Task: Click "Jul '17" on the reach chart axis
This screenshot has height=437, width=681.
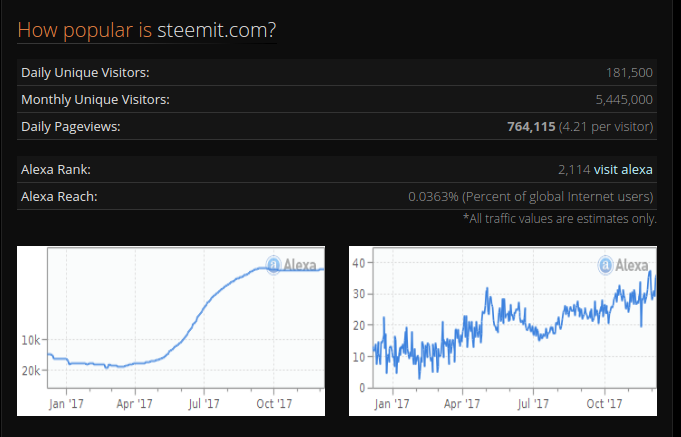Action: 533,404
